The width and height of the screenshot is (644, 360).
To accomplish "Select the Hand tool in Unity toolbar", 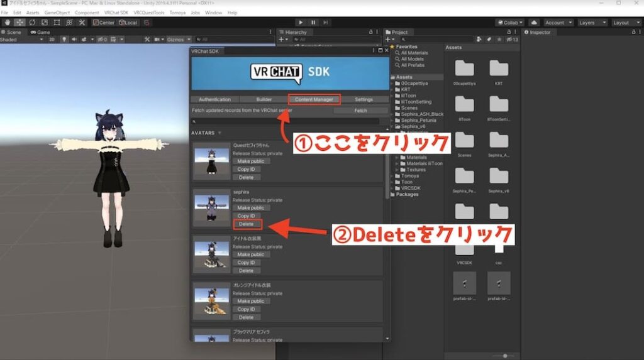I will [x=8, y=23].
